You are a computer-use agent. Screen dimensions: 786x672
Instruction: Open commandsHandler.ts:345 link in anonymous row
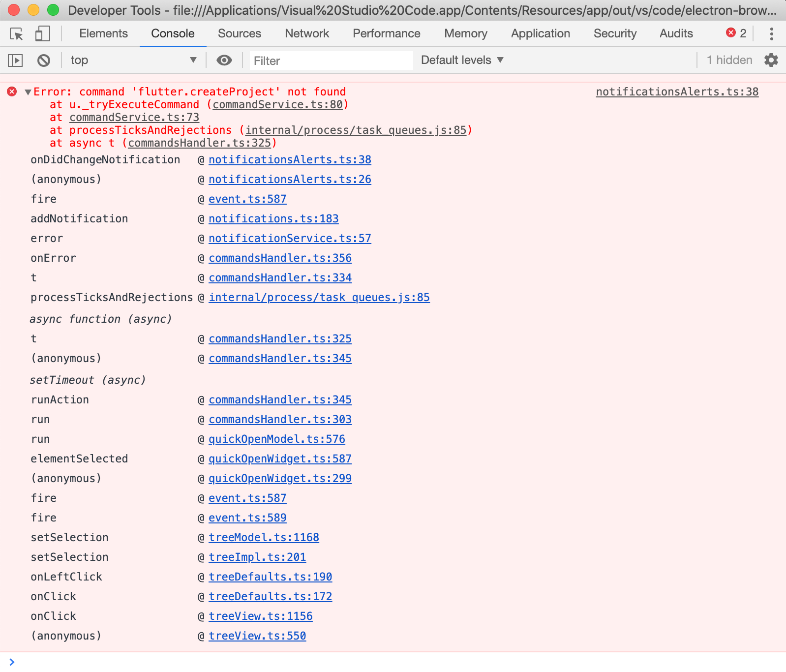[x=280, y=358]
